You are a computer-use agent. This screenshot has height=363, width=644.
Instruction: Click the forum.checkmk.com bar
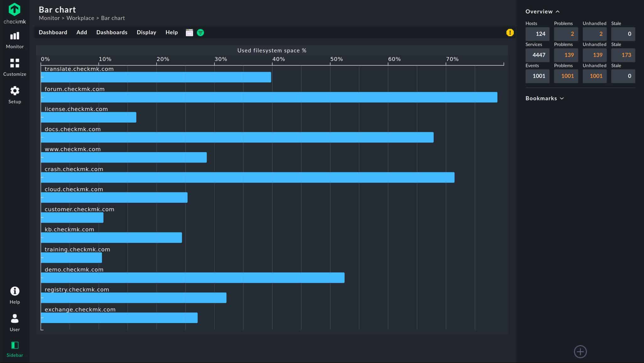269,97
